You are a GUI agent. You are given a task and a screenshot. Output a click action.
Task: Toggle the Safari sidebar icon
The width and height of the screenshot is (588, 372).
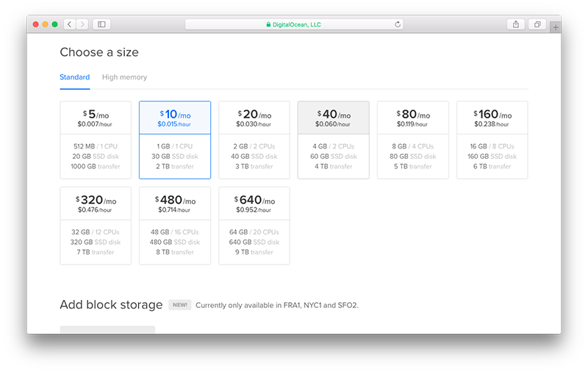(101, 24)
